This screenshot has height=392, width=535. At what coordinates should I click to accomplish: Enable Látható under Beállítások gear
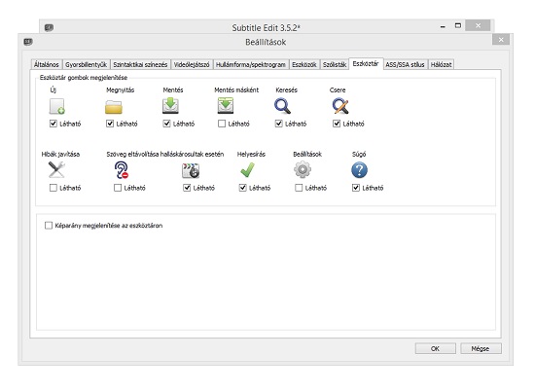coord(299,188)
